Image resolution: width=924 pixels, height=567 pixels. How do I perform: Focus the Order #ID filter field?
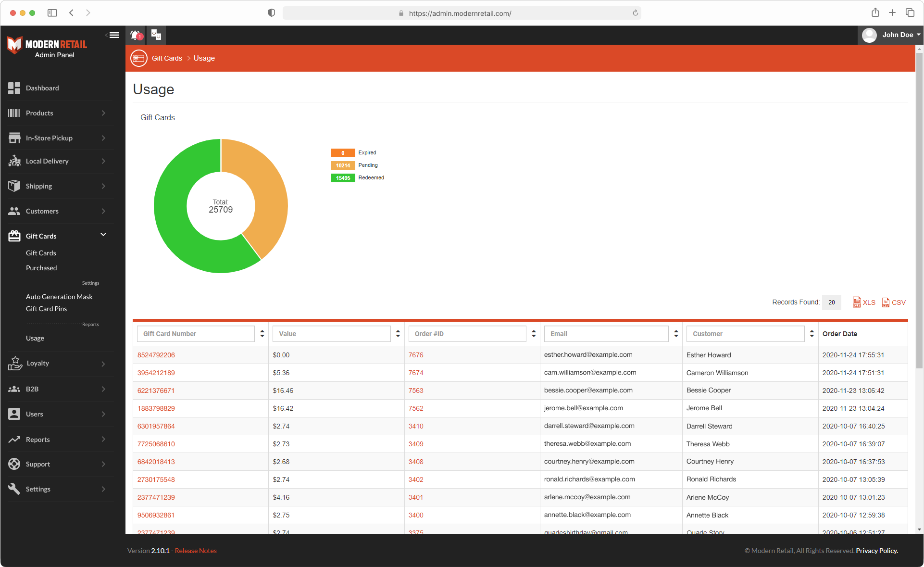pos(467,334)
